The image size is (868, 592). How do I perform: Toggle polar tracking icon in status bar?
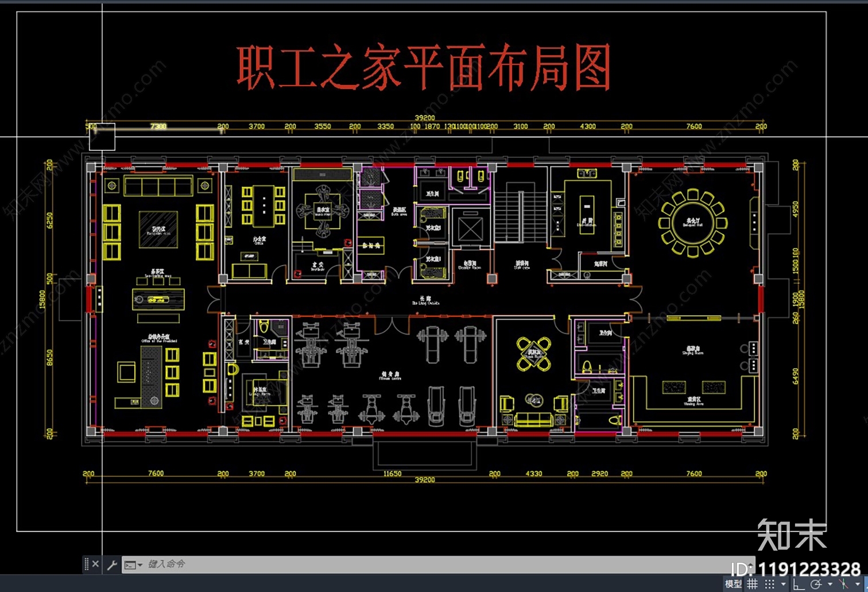point(816,584)
